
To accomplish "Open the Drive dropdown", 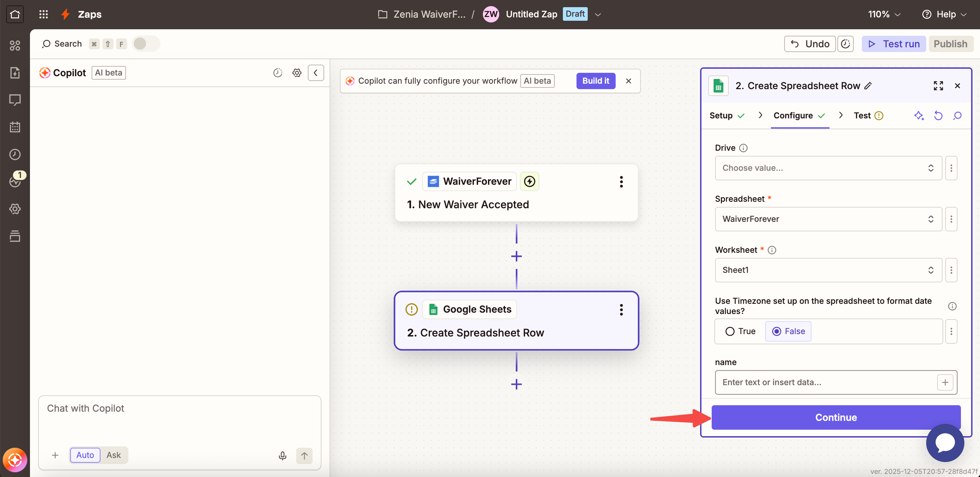I will pyautogui.click(x=828, y=168).
